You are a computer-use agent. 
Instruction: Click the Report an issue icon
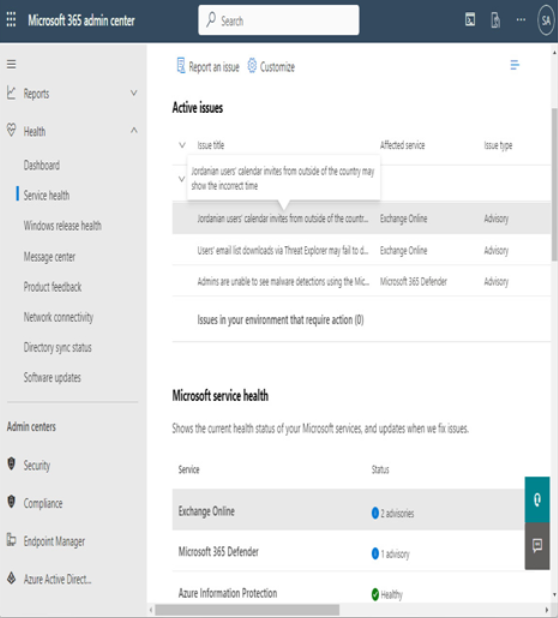(x=180, y=66)
